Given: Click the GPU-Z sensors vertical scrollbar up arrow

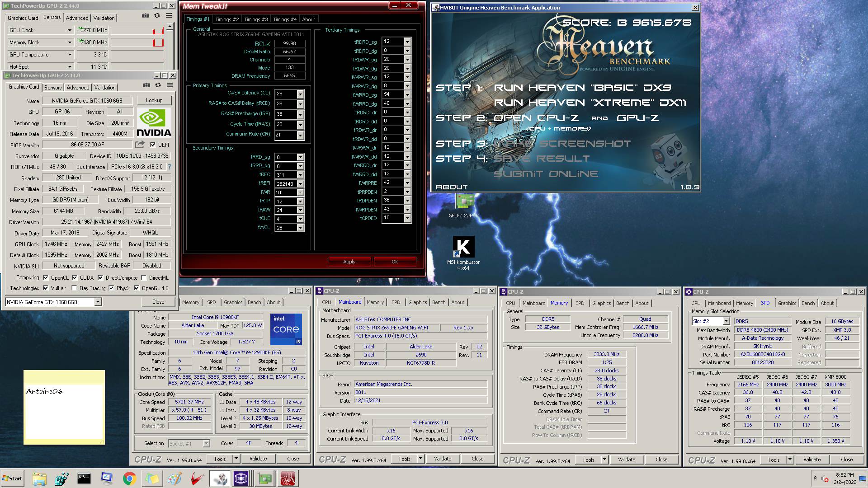Looking at the screenshot, I should pyautogui.click(x=170, y=27).
